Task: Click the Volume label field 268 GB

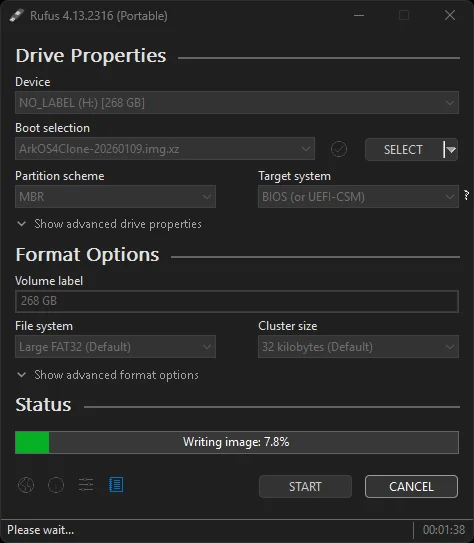Action: point(237,301)
